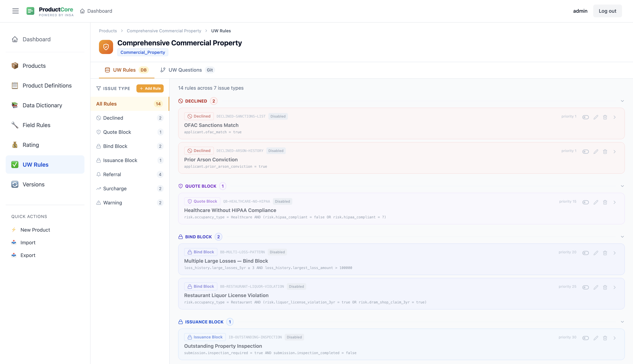633x364 pixels.
Task: Filter by Warning issue type
Action: pyautogui.click(x=130, y=203)
